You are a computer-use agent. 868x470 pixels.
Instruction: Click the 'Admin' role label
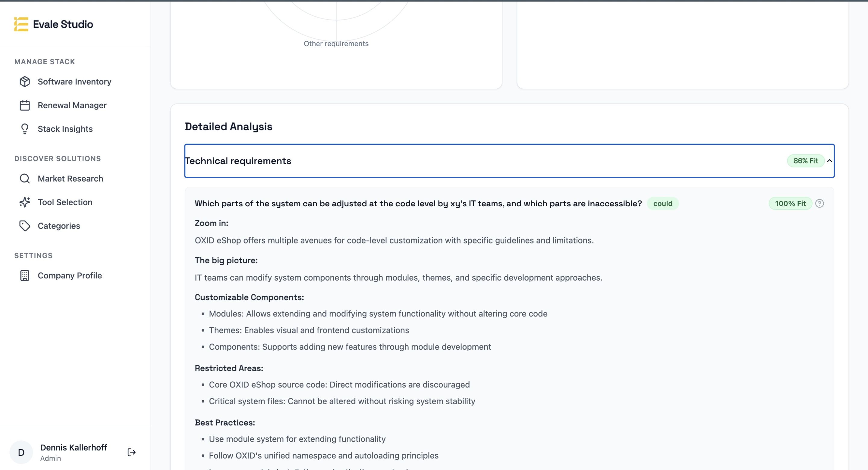tap(51, 458)
